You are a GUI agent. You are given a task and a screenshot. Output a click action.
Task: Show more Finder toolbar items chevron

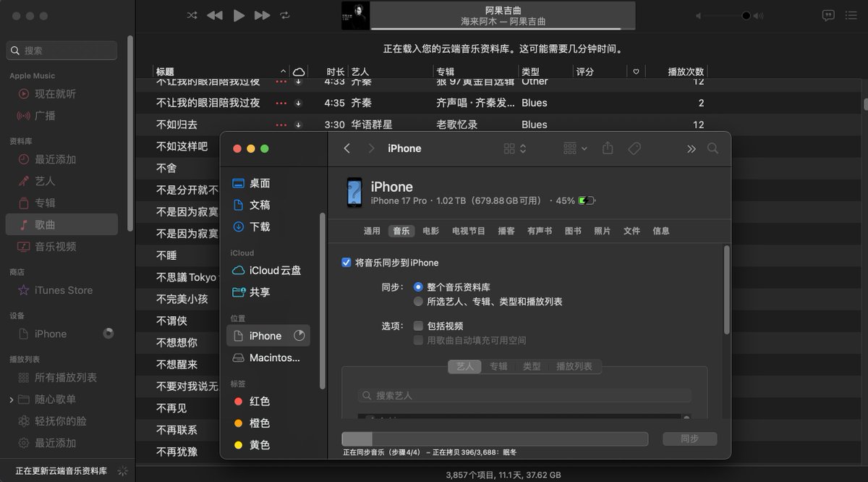click(692, 148)
